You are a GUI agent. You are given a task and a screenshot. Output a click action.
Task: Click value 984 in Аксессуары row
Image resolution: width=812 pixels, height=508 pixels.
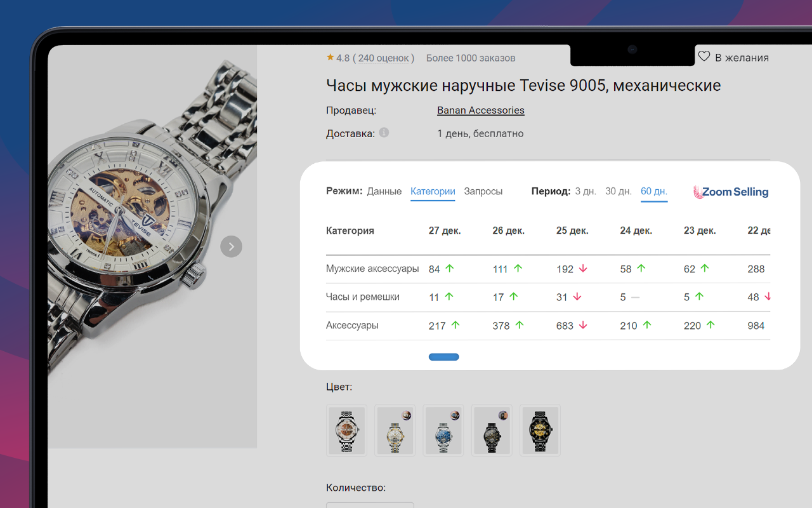pyautogui.click(x=756, y=326)
